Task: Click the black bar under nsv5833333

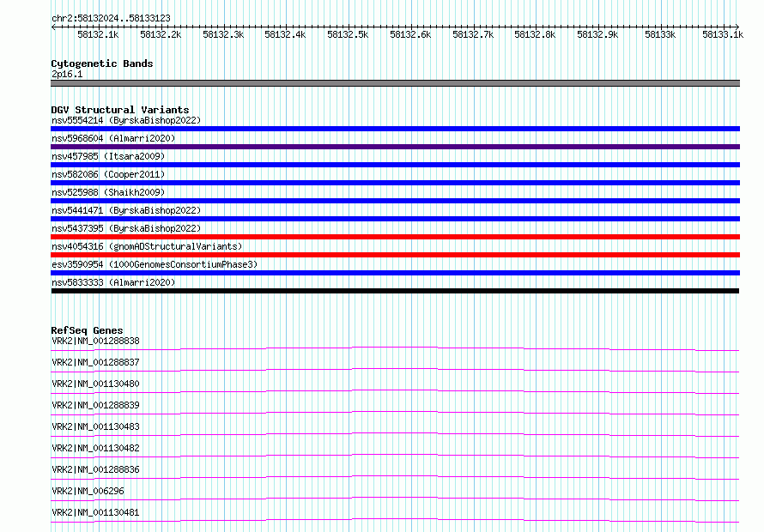Action: pos(395,291)
